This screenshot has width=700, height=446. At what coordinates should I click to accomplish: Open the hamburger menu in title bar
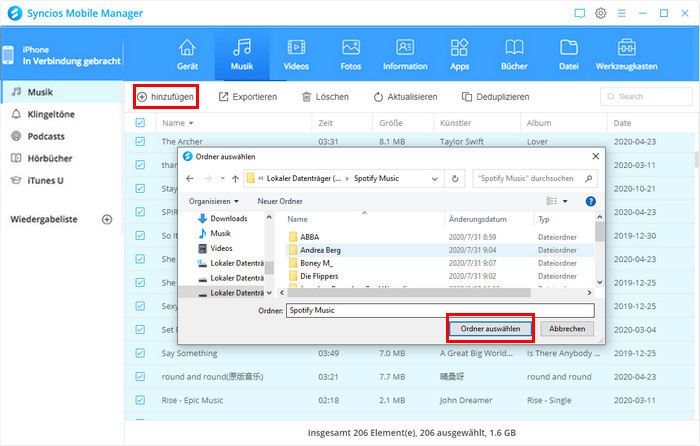tap(621, 13)
